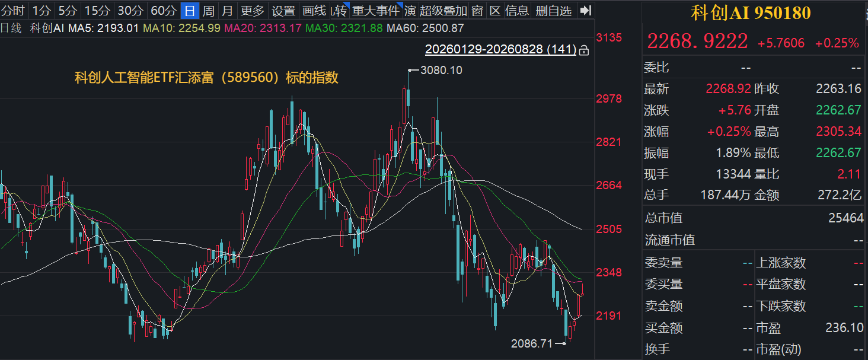Activate the 画线 drawing tool
Viewport: 868px width, 360px height.
314,10
